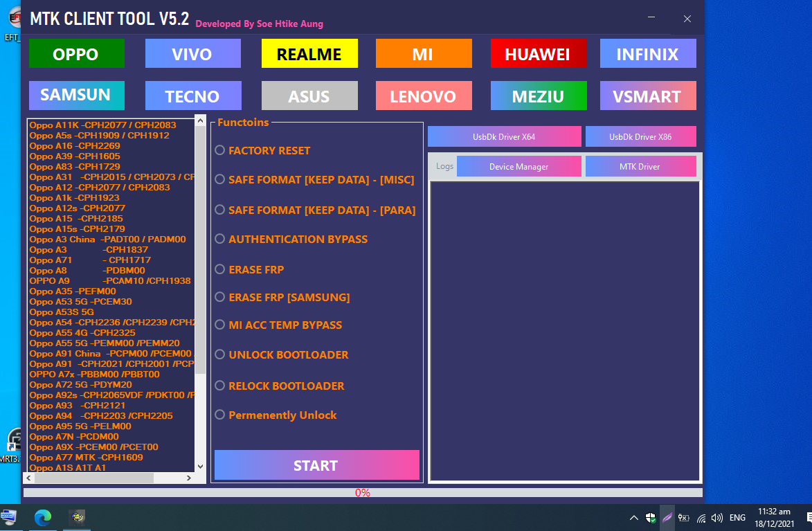This screenshot has height=531, width=812.
Task: Select Oppo A5s -CPH1909 / CPH1912 entry
Action: click(100, 135)
